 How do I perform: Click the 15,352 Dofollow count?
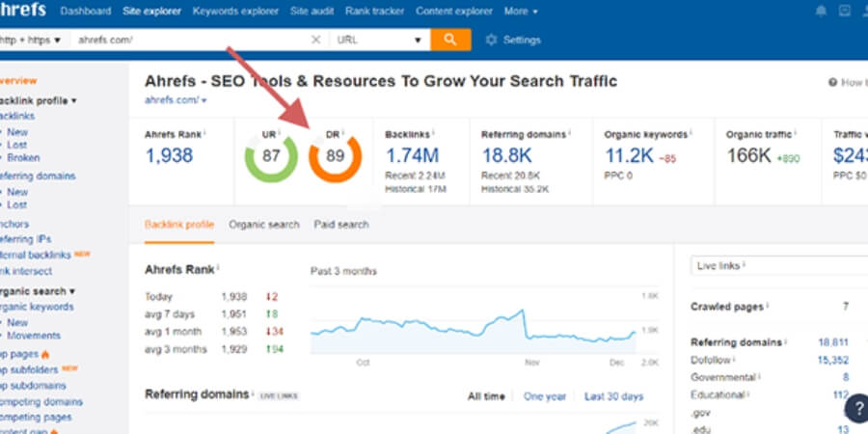pos(833,361)
